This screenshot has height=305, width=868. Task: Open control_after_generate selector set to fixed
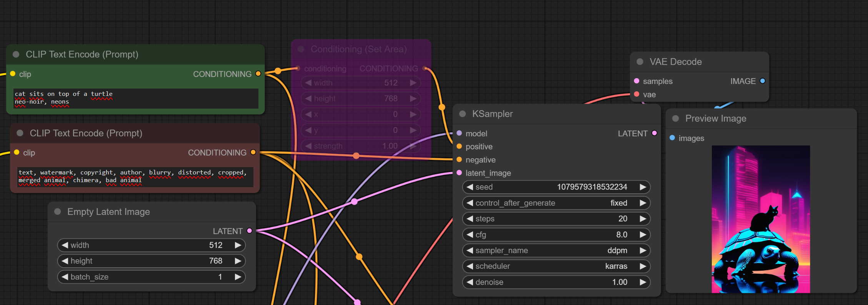click(556, 203)
